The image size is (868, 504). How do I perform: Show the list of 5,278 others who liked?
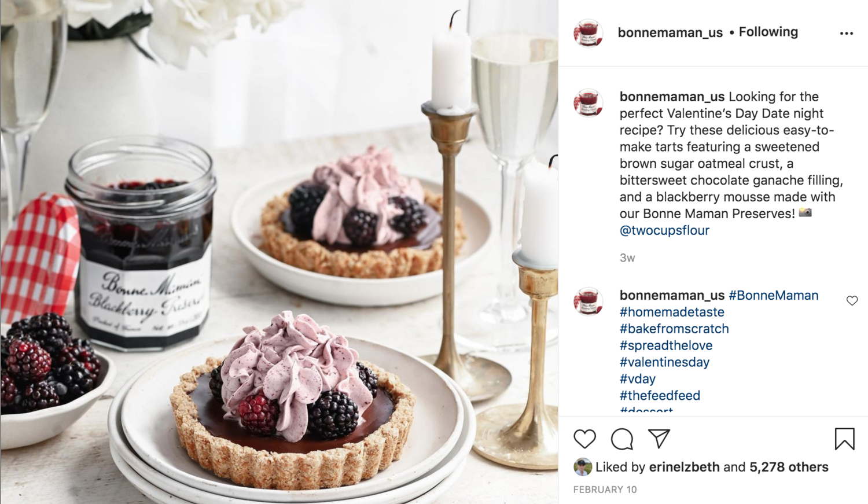click(x=789, y=467)
